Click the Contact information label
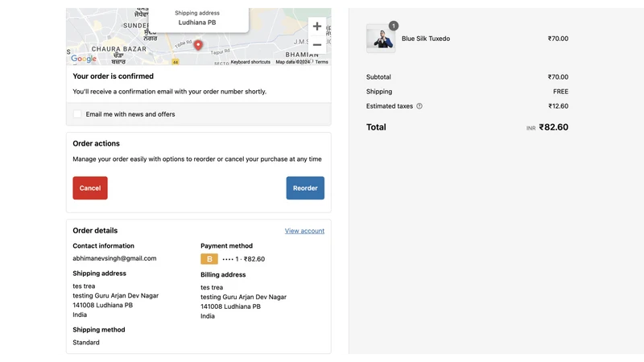The height and width of the screenshot is (362, 644). [104, 246]
